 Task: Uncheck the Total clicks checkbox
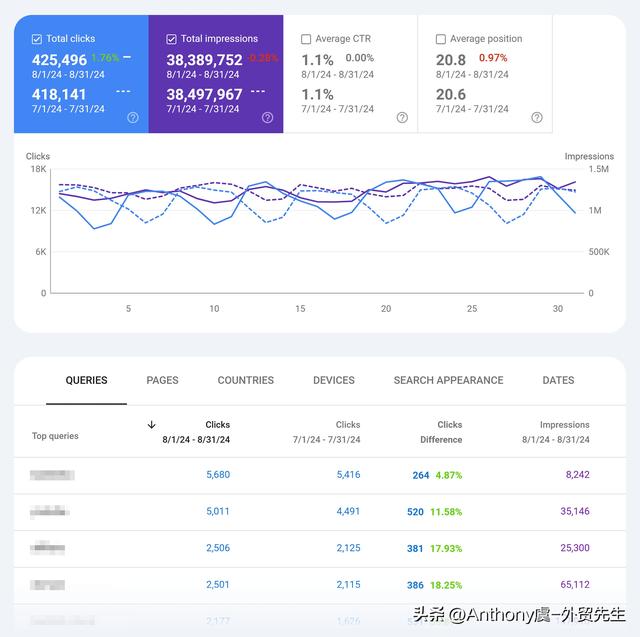(x=37, y=39)
